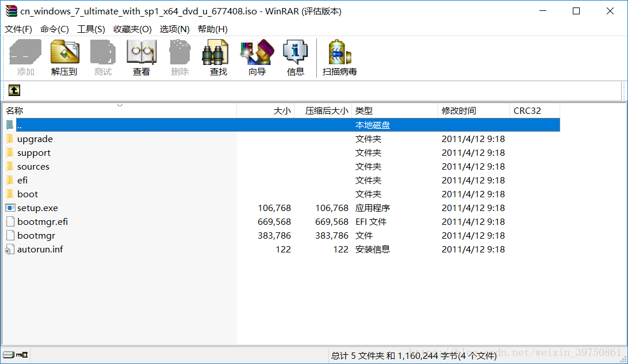Sort by 大小 column header
The height and width of the screenshot is (364, 628).
266,110
